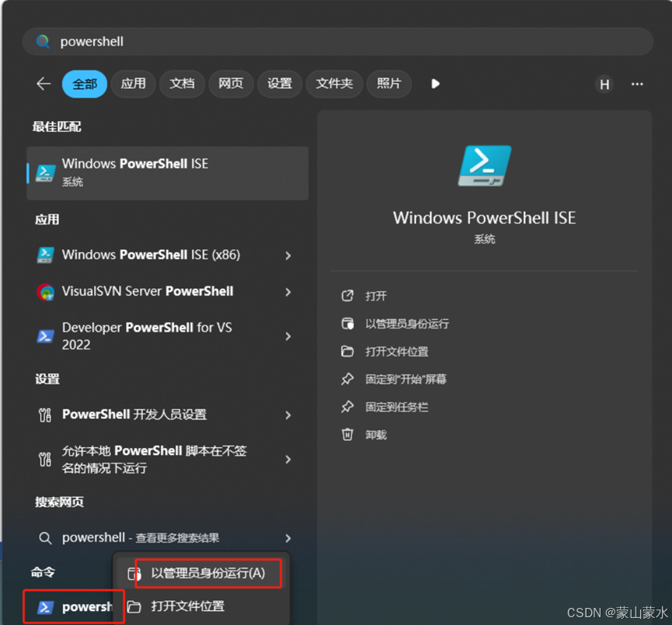Open the three-dot more options menu
The image size is (672, 625).
[x=637, y=85]
